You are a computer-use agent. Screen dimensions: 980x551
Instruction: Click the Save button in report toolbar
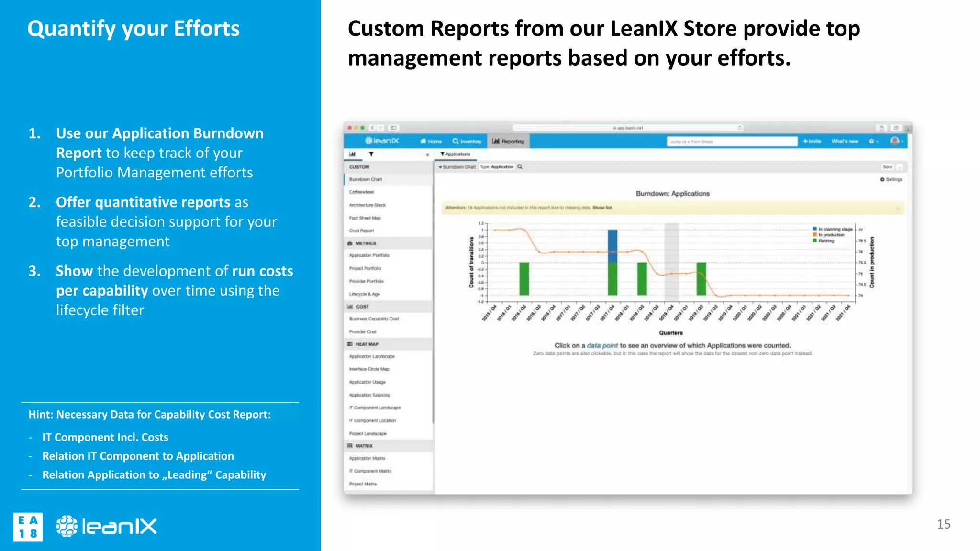coord(888,167)
